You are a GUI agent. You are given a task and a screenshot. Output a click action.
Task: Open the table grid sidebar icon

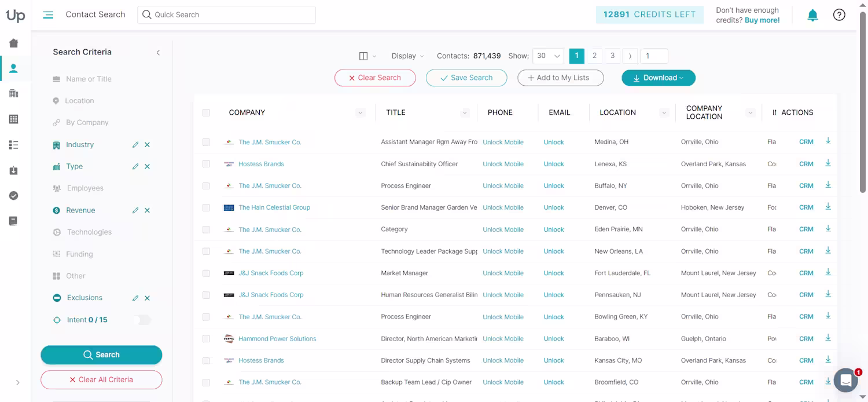click(14, 119)
